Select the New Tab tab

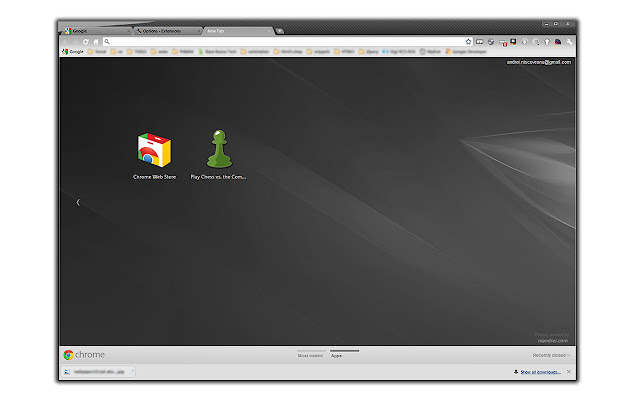pyautogui.click(x=238, y=31)
